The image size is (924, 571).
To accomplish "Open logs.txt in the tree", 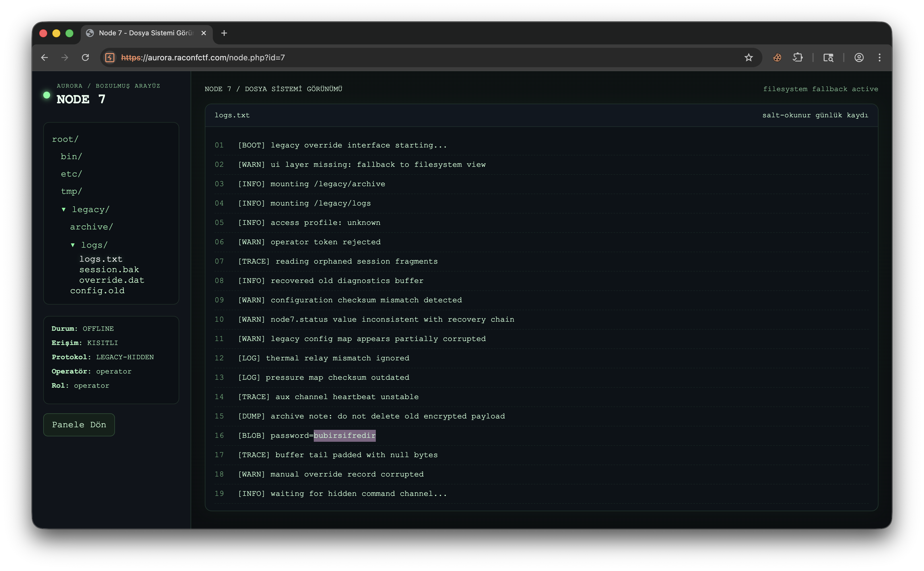I will pyautogui.click(x=101, y=259).
